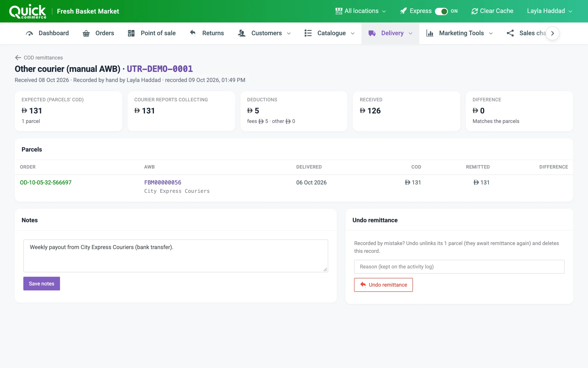The image size is (588, 368).
Task: Click the Quick commerce logo
Action: coord(28,12)
